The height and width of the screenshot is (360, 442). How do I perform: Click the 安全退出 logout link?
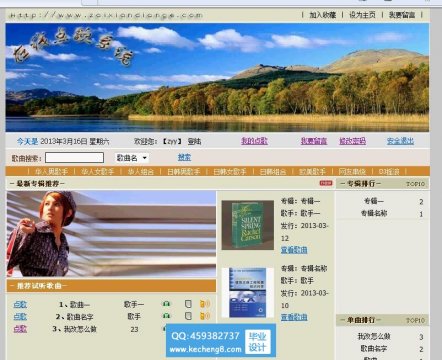(x=400, y=141)
